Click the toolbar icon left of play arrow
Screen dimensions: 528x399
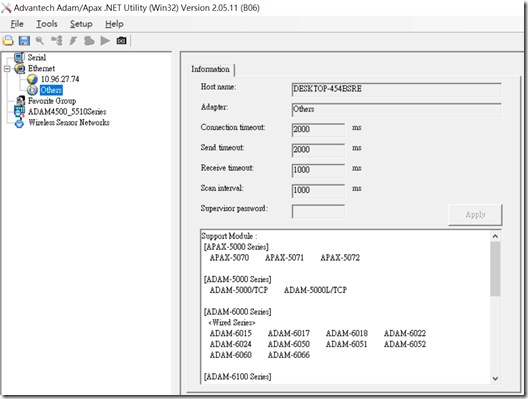pyautogui.click(x=89, y=41)
